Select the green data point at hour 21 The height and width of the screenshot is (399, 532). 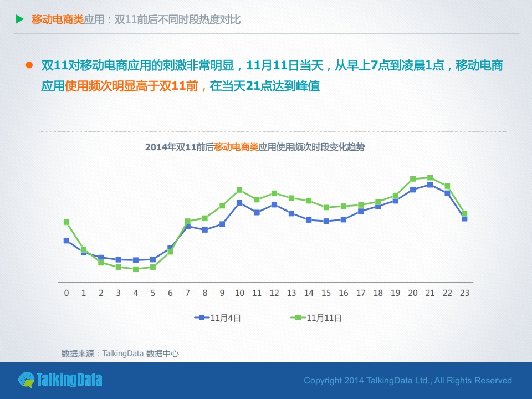pyautogui.click(x=430, y=178)
